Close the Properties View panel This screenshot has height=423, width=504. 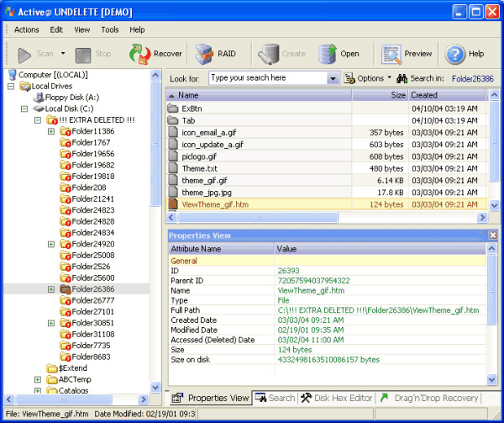pos(493,235)
